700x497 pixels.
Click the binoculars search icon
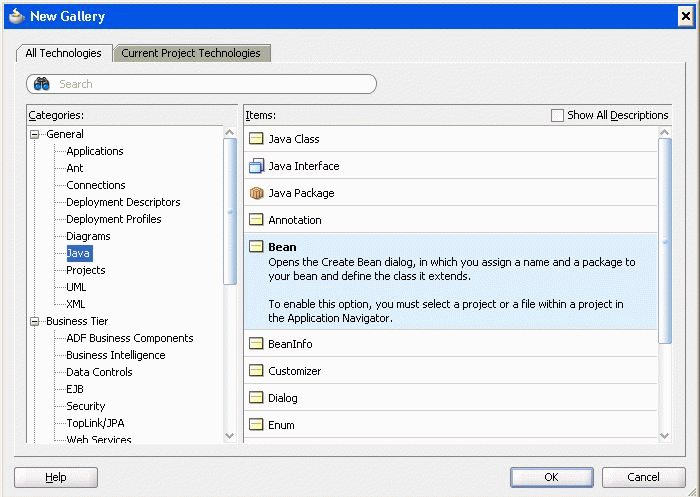[42, 84]
